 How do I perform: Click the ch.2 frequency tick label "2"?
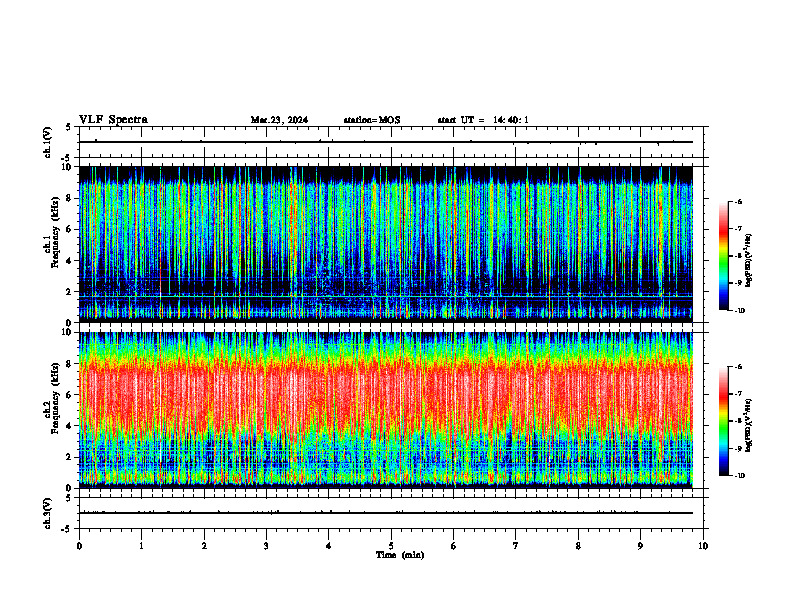pyautogui.click(x=70, y=457)
